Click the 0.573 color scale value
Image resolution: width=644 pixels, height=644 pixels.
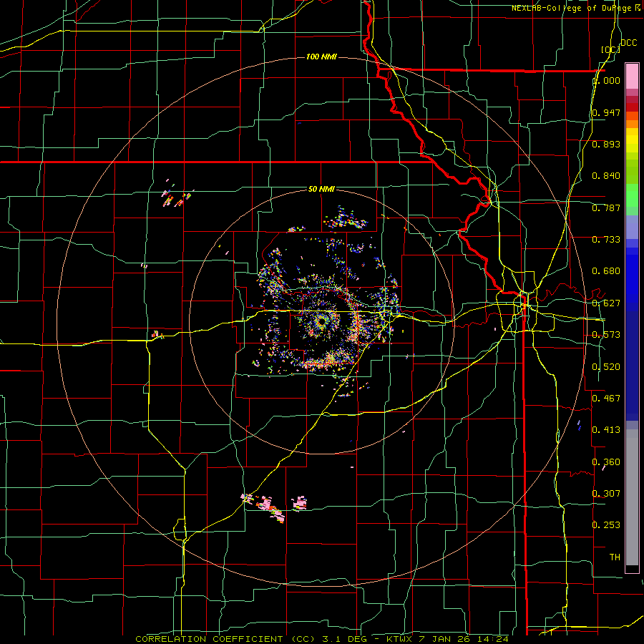click(606, 335)
